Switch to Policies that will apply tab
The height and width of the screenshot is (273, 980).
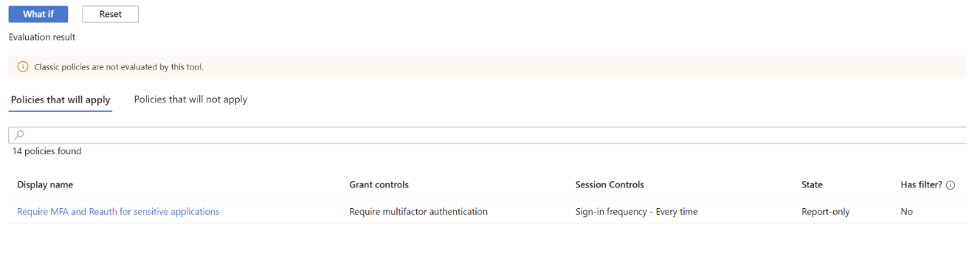point(61,100)
